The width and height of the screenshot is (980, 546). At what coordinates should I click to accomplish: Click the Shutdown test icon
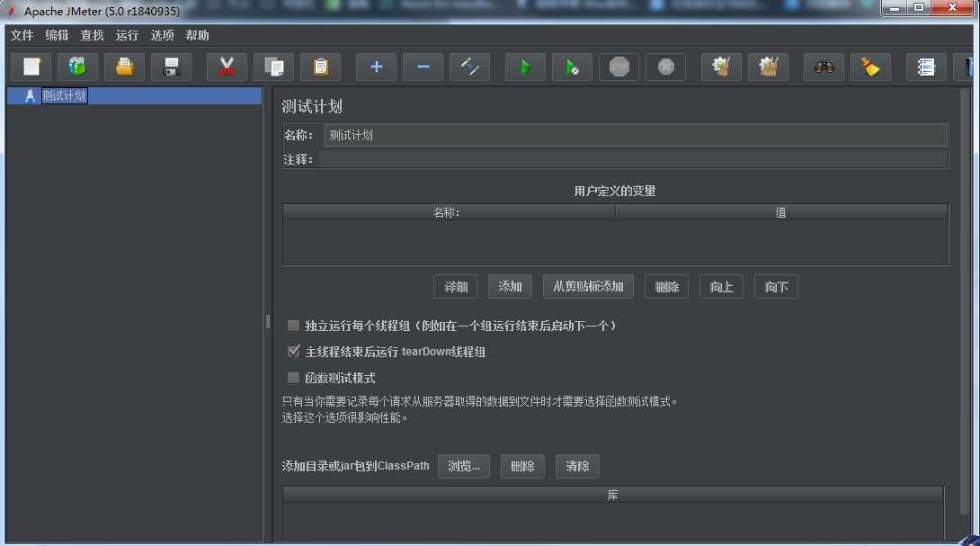pos(665,67)
